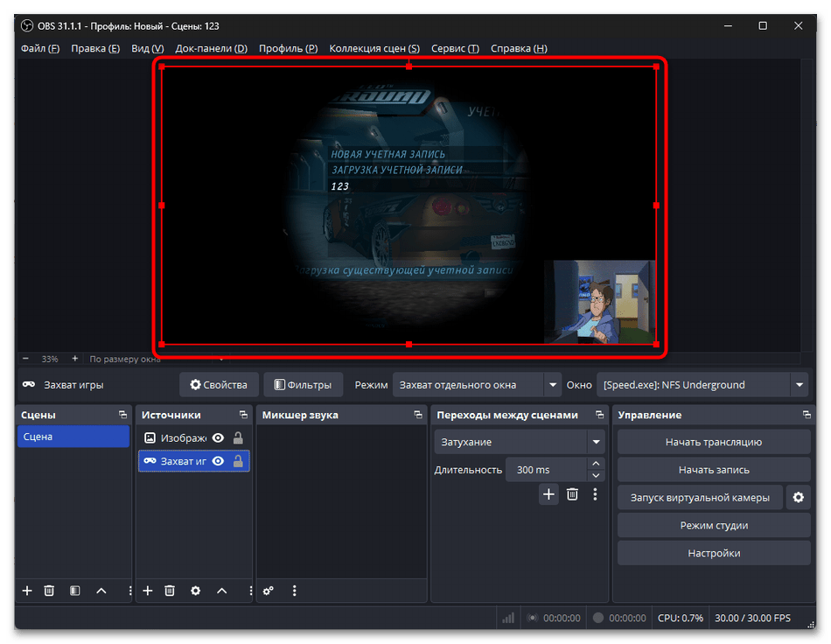Hide the Захват игры source with eye icon

click(218, 461)
